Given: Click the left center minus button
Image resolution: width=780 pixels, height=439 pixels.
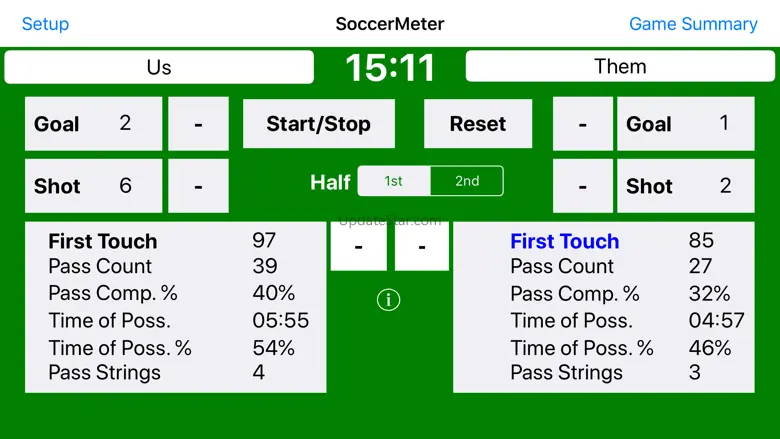Looking at the screenshot, I should pyautogui.click(x=358, y=246).
